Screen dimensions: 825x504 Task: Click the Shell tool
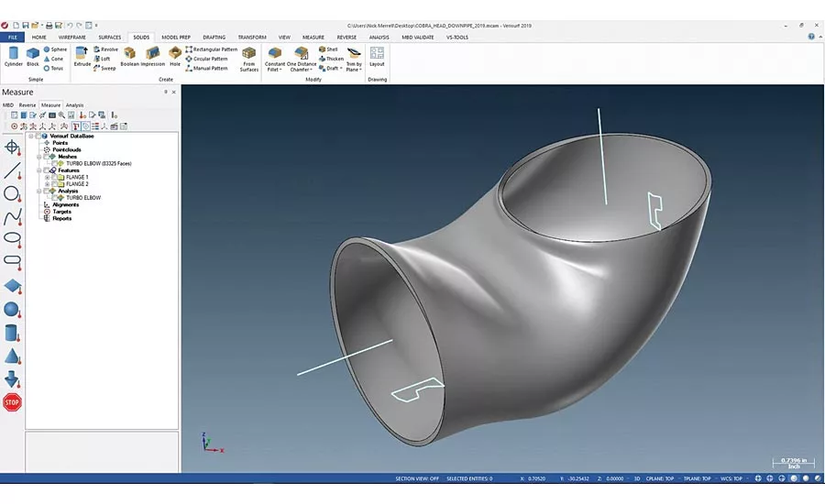[328, 49]
